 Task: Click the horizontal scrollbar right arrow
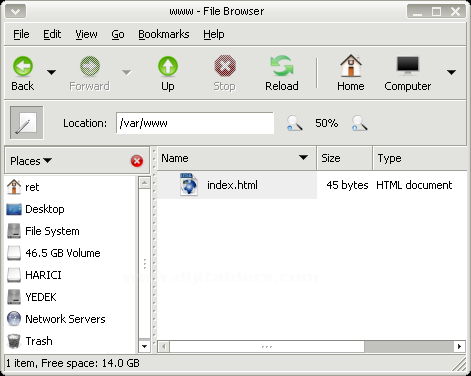[459, 346]
